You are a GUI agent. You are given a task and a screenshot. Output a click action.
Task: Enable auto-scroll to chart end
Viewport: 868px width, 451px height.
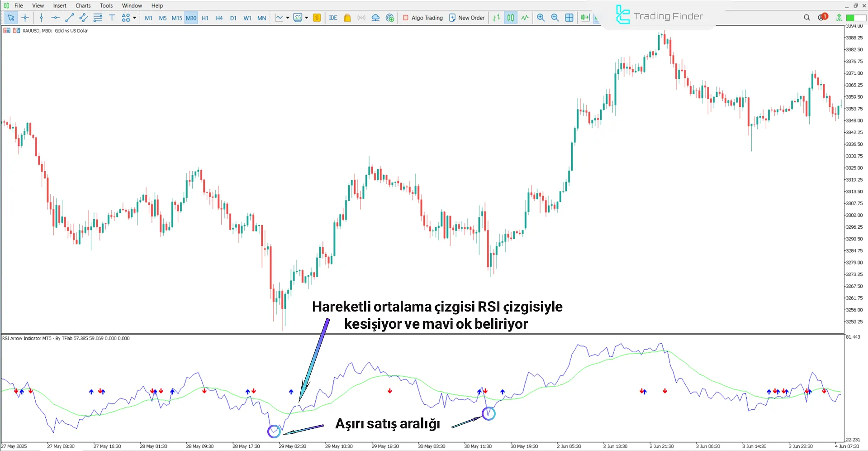click(585, 18)
